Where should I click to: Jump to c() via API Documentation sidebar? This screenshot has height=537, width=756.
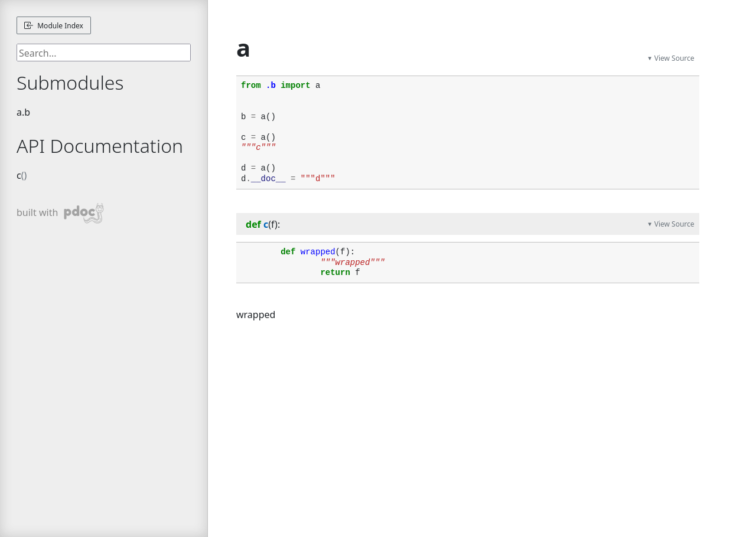pyautogui.click(x=19, y=175)
